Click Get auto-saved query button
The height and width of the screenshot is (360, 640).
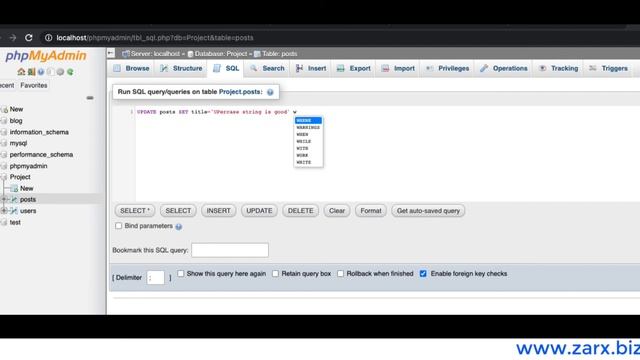coord(428,211)
